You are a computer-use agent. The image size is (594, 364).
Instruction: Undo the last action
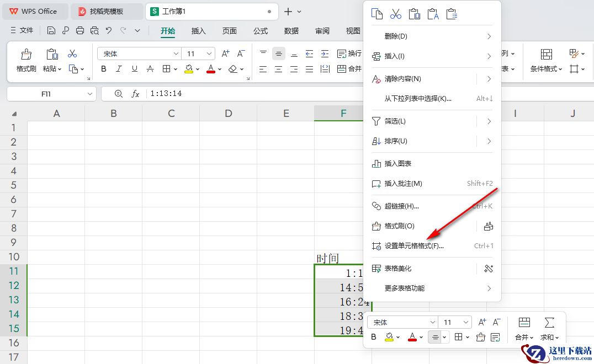pos(109,31)
